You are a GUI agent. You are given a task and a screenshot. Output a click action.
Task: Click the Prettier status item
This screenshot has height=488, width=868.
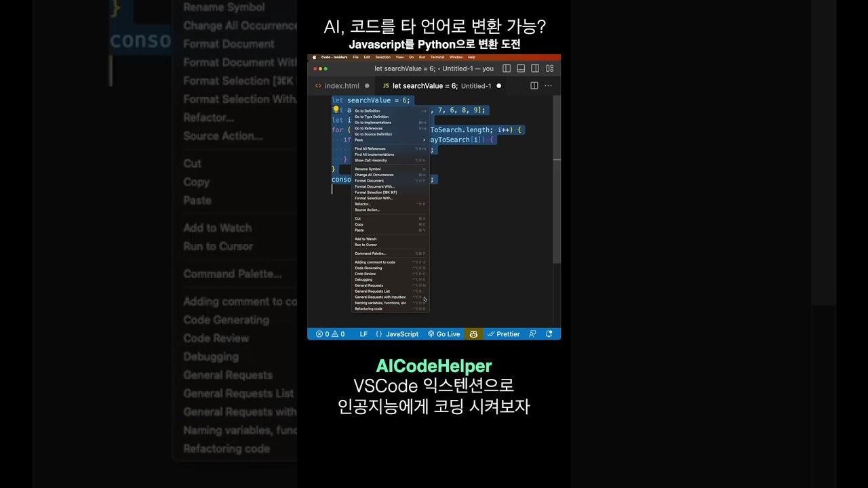tap(503, 334)
